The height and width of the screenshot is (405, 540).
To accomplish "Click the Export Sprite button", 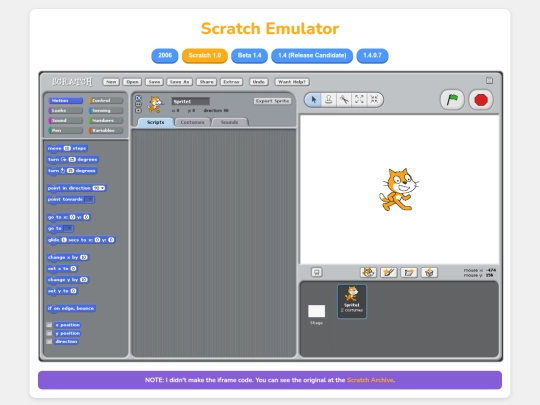I will click(x=272, y=101).
